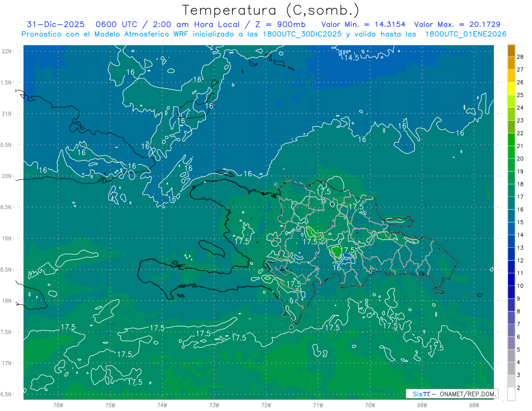The width and height of the screenshot is (532, 411).
Task: Pick the gray swatch between 3 and 4
Action: [511, 368]
